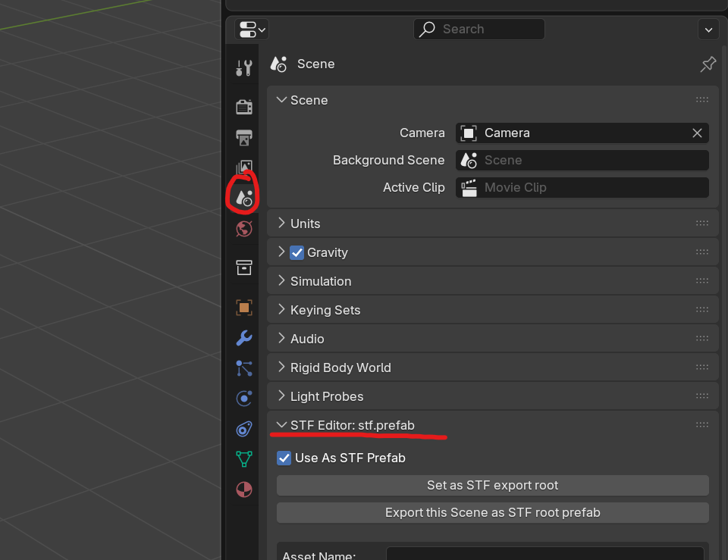
Task: Select the Scene properties tab icon
Action: [x=243, y=198]
